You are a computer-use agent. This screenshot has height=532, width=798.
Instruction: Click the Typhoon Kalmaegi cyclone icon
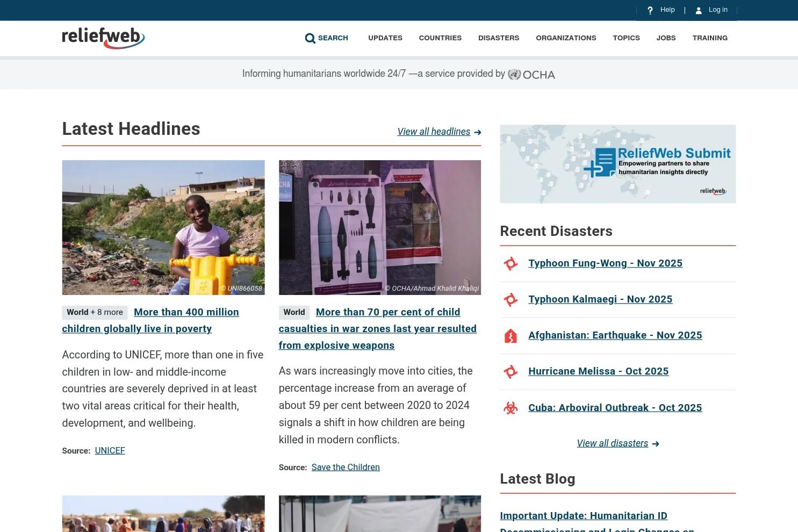pyautogui.click(x=511, y=300)
